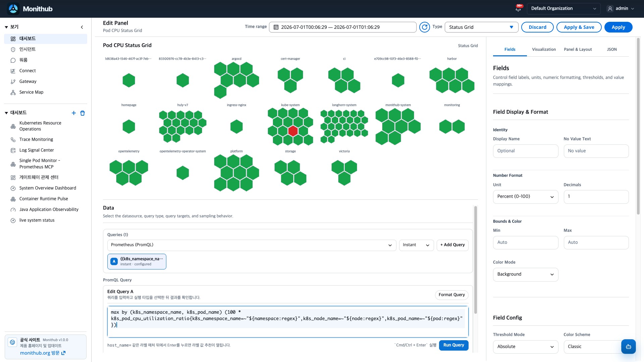Open the panel Type Status Grid dropdown
The image size is (644, 362).
[481, 27]
